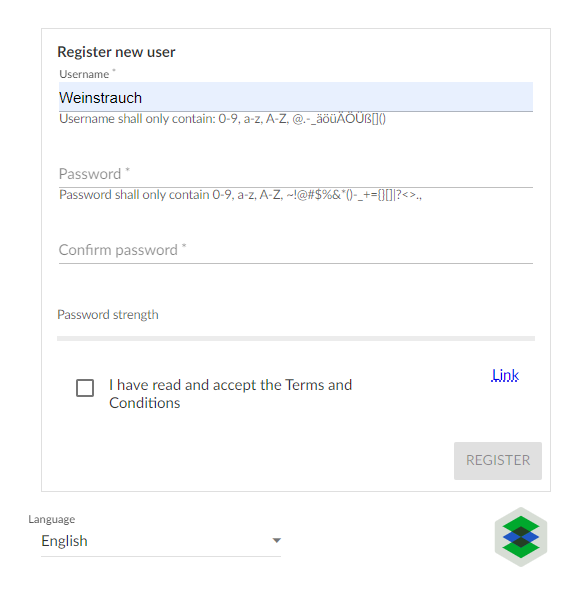Focus the Username field containing Weinstrauch

[296, 97]
